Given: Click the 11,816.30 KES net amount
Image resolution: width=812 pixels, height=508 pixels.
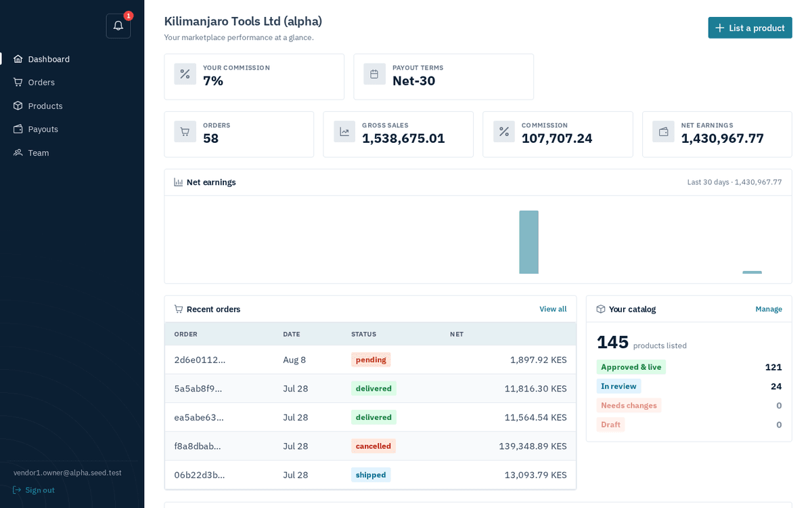Looking at the screenshot, I should click(x=536, y=388).
